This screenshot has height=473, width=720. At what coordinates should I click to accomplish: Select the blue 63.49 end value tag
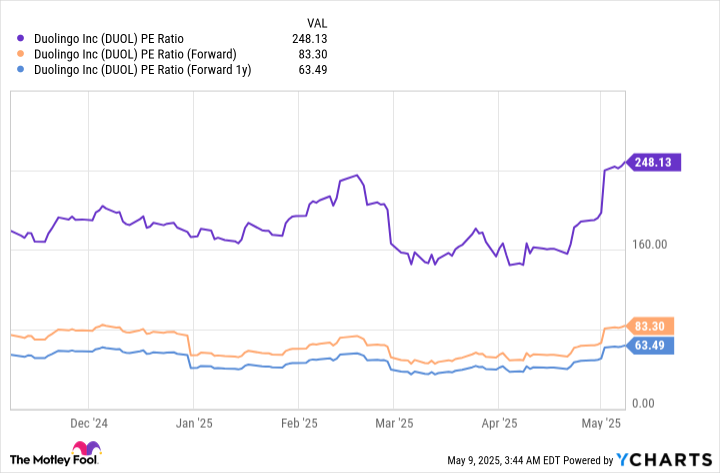click(654, 345)
